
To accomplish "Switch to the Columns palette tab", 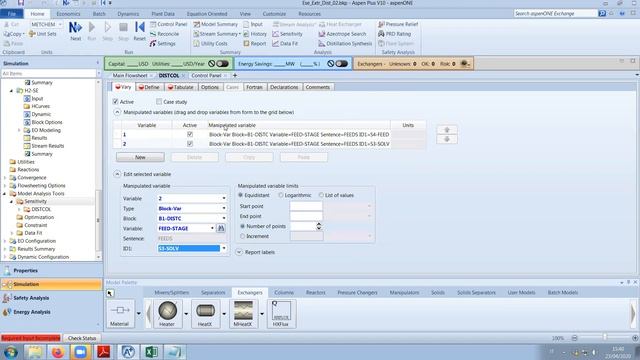I will (x=284, y=292).
